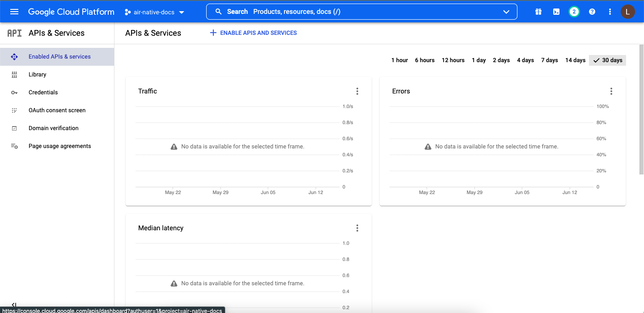Click the user account avatar L
This screenshot has width=644, height=313.
pos(627,12)
